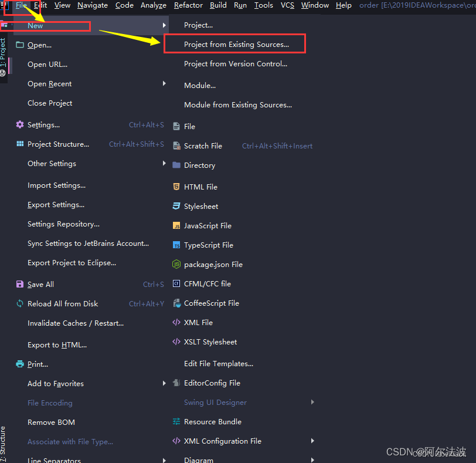Expand the Line Separators submenu arrow

click(164, 460)
